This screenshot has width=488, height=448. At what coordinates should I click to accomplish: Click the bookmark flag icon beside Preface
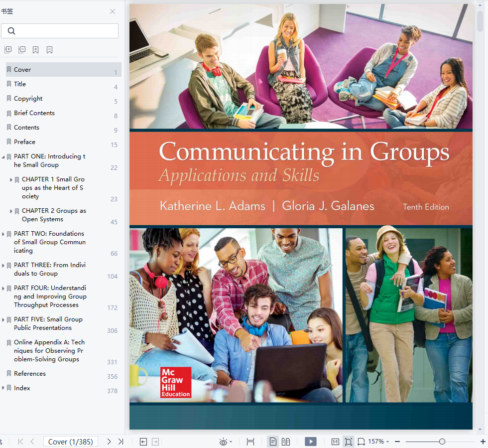point(9,142)
